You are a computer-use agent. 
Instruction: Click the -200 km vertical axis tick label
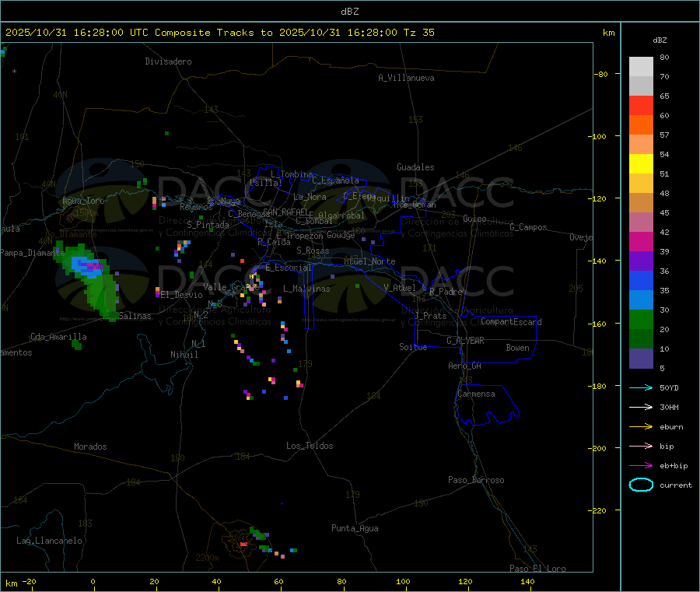pyautogui.click(x=597, y=448)
